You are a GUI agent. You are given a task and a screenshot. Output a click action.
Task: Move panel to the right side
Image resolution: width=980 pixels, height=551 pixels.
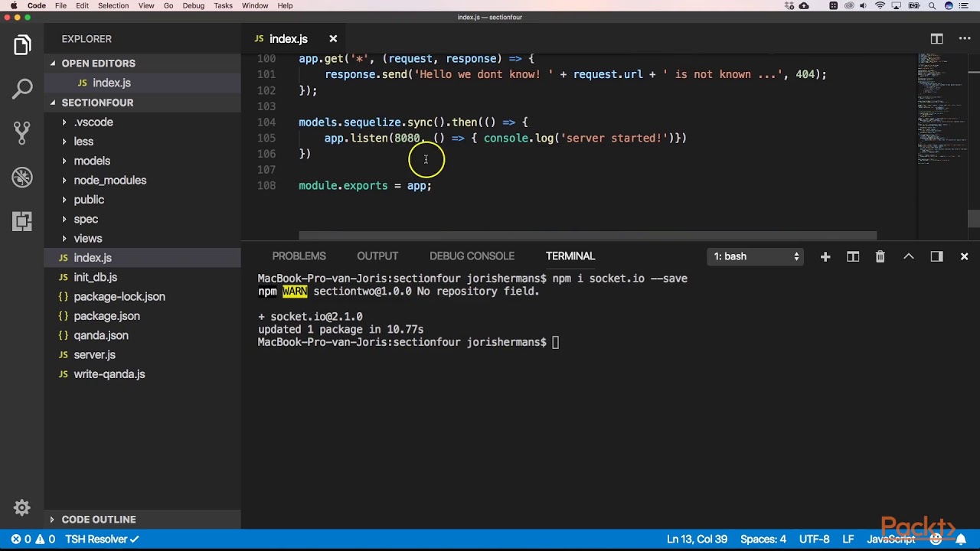pos(936,256)
